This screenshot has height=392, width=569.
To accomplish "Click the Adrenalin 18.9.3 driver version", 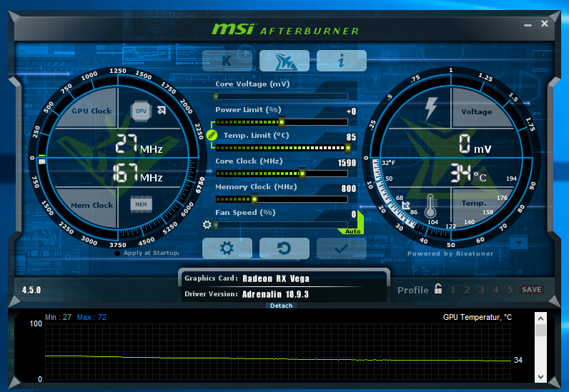I will (x=275, y=294).
